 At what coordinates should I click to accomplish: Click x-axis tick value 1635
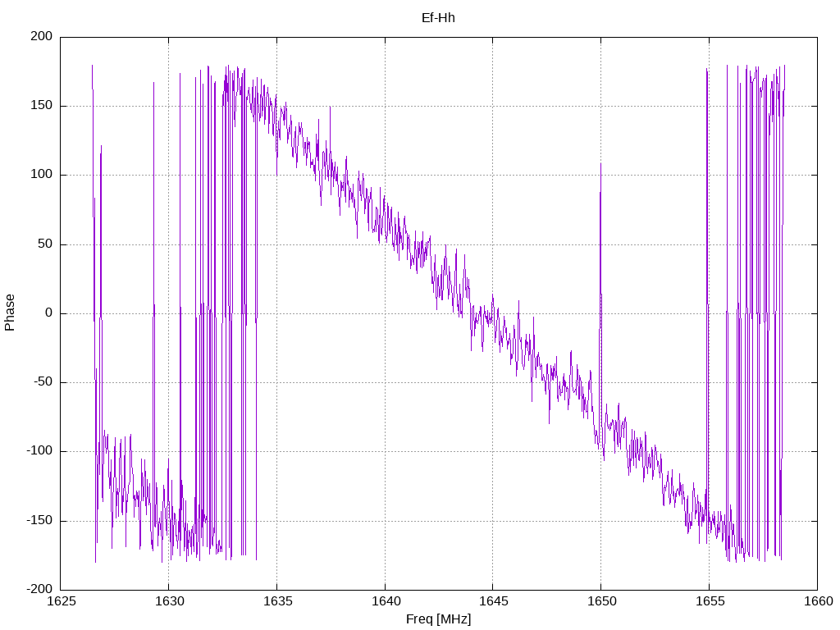tap(277, 601)
